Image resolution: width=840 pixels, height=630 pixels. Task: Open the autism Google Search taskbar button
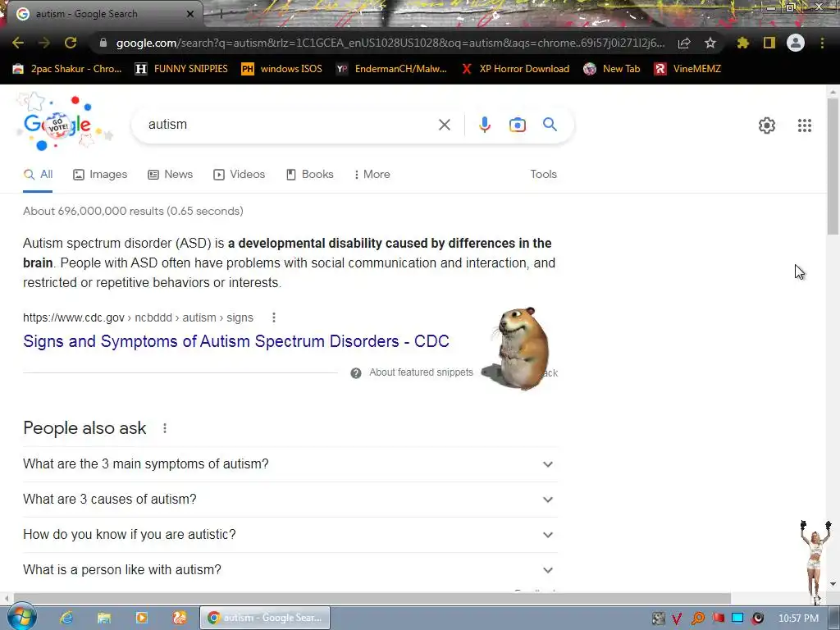point(265,618)
